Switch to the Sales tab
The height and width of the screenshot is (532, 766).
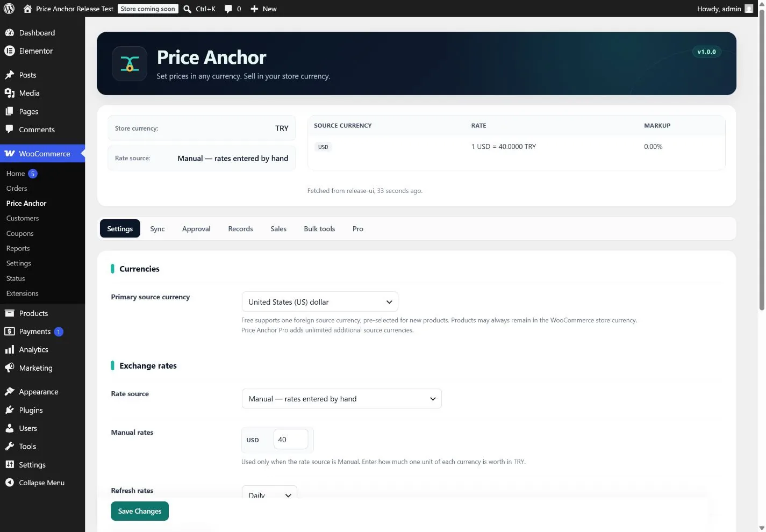278,229
